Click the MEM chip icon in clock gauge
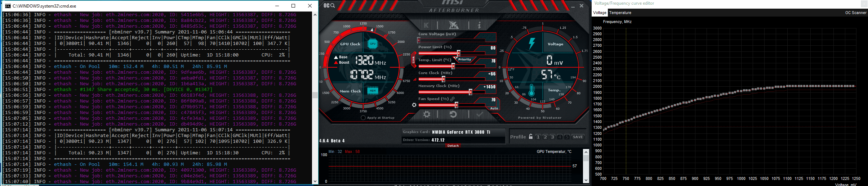The image size is (868, 186). pyautogui.click(x=373, y=90)
